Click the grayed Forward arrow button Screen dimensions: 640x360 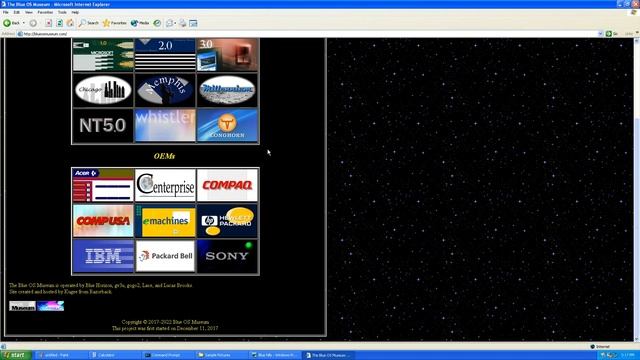pyautogui.click(x=33, y=23)
